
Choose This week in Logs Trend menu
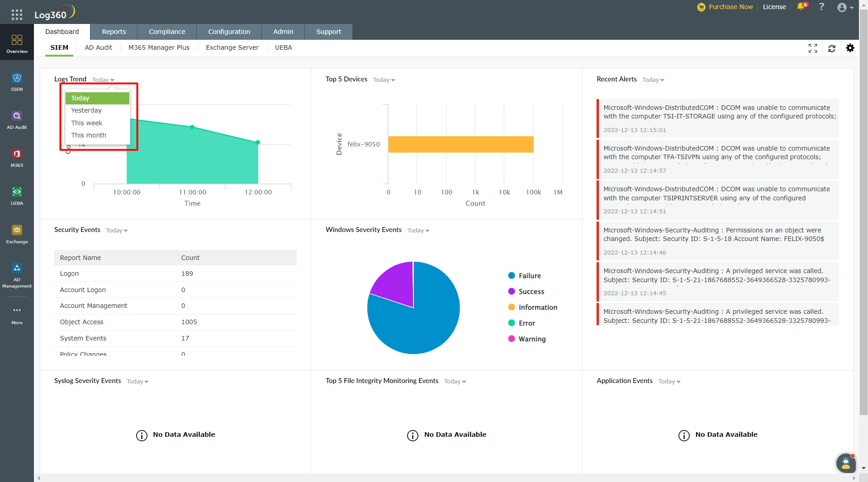point(97,123)
